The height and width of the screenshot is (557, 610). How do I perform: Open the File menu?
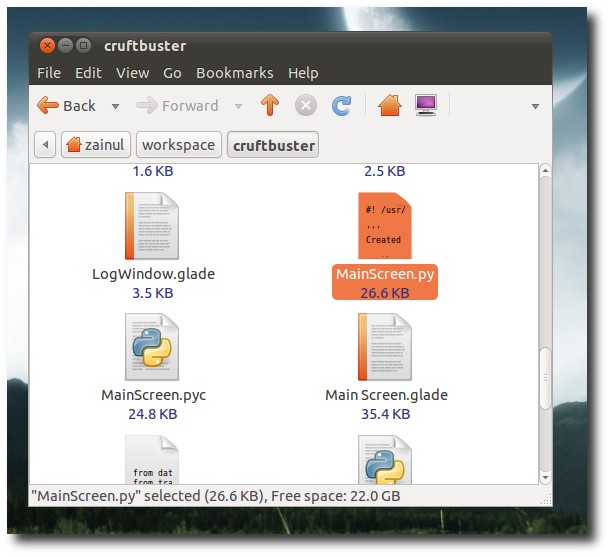click(49, 73)
